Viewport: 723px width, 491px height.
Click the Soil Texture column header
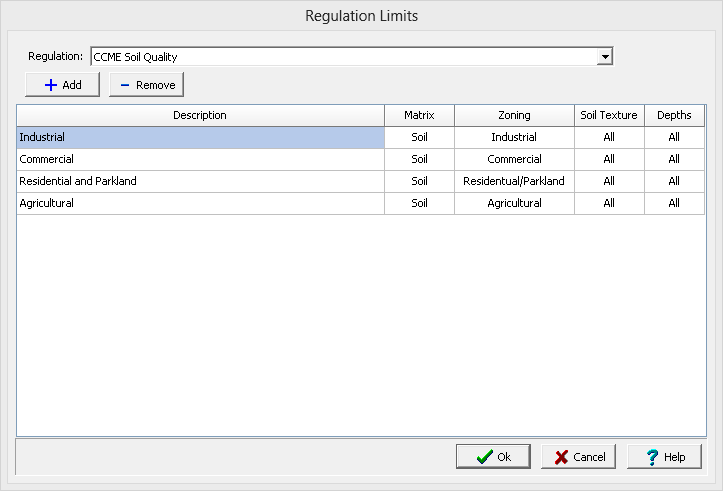click(609, 115)
